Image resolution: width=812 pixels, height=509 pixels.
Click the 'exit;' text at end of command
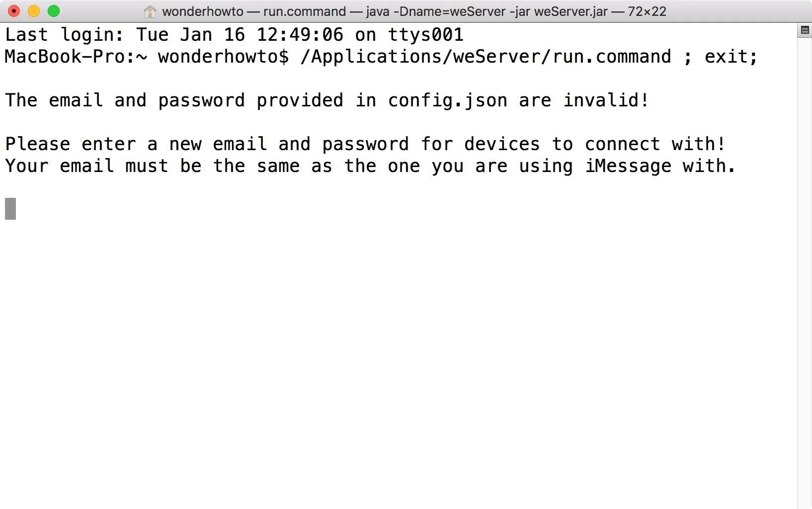731,57
